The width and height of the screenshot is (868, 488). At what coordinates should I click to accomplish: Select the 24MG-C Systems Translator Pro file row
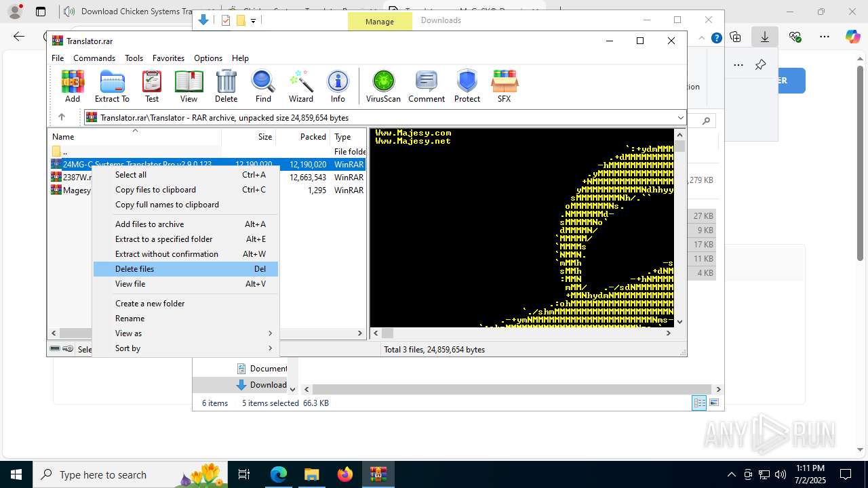tap(208, 164)
